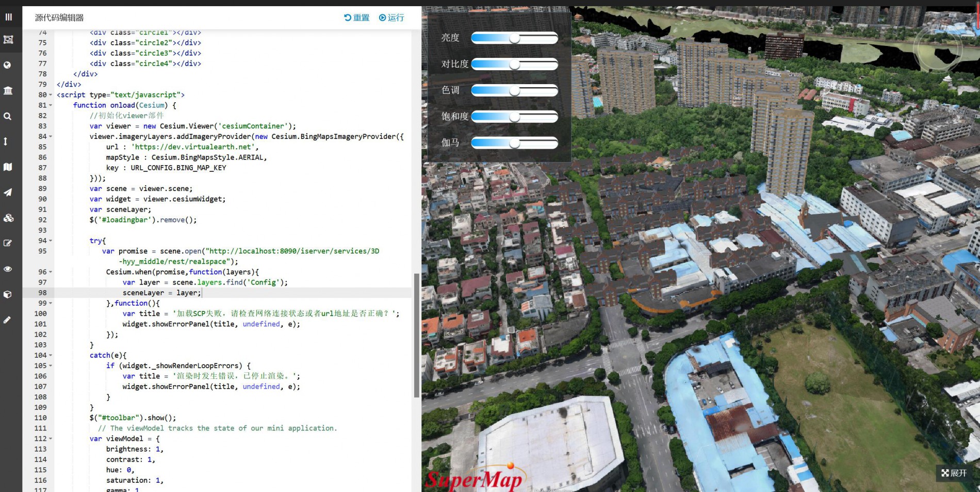Click the 饱和度 label in the panel

(455, 117)
